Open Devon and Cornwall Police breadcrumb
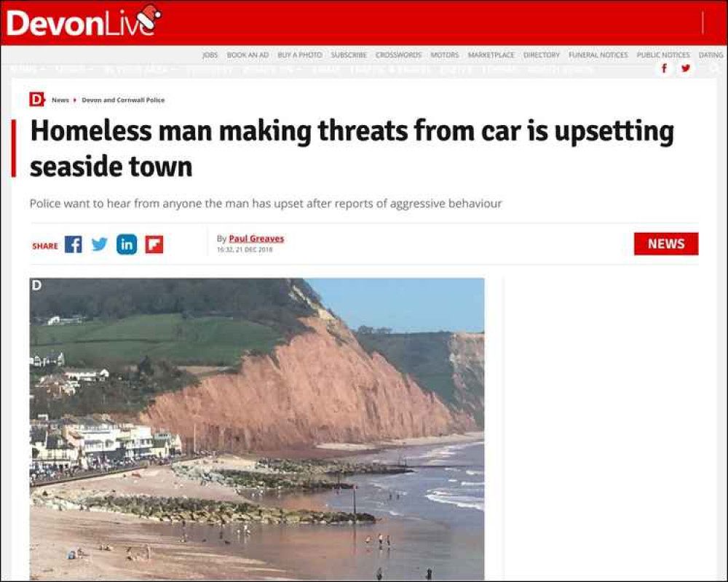The image size is (728, 582). [x=123, y=100]
